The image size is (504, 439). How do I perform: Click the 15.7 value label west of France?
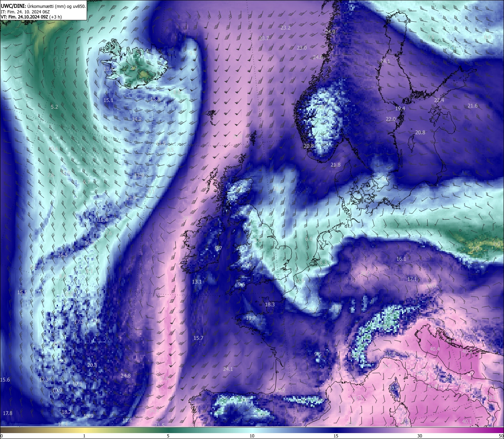(198, 338)
